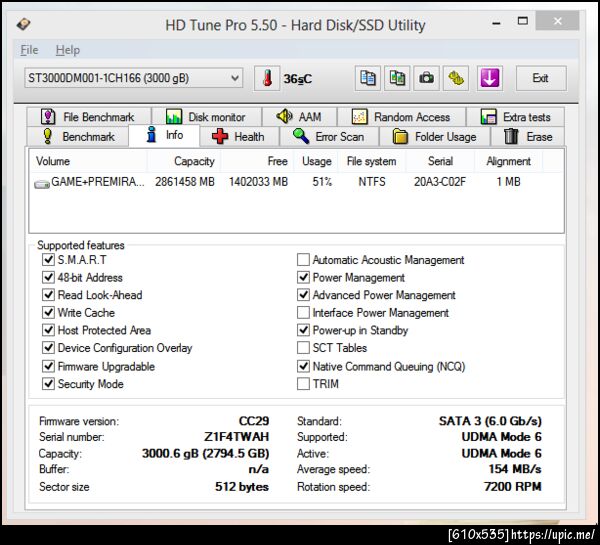Toggle the Host Protected Area checkbox
Image resolution: width=600 pixels, height=545 pixels.
click(x=48, y=330)
